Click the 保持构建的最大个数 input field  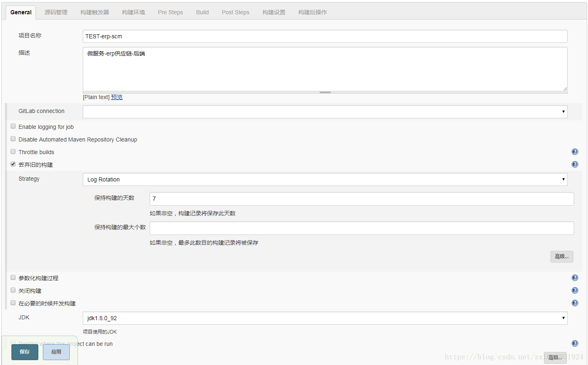(362, 228)
